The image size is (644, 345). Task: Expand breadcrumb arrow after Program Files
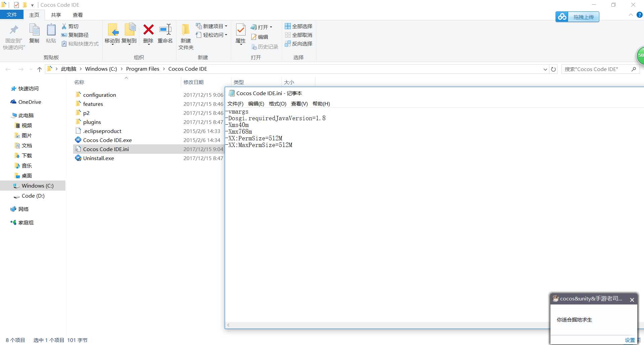click(x=164, y=69)
